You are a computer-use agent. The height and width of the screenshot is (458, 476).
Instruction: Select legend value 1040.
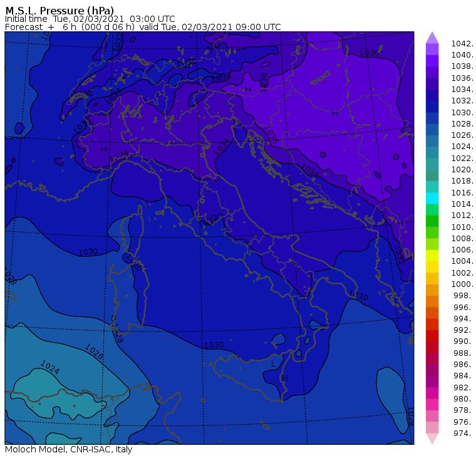click(462, 55)
